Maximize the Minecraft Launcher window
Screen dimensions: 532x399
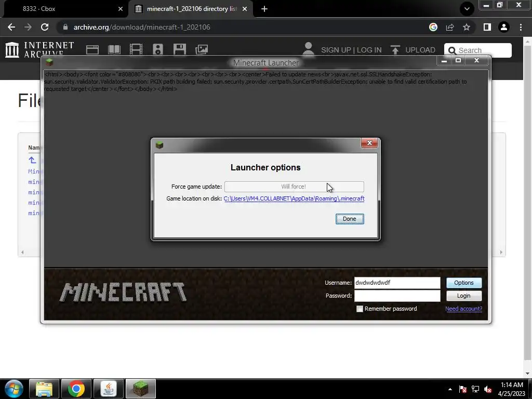coord(458,61)
